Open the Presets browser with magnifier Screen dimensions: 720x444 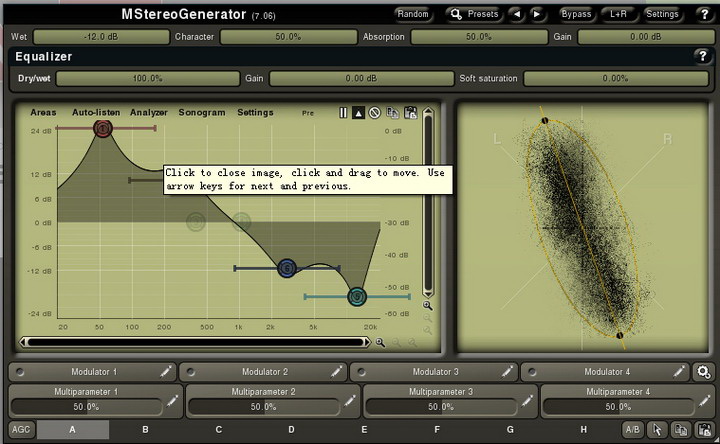coord(474,14)
